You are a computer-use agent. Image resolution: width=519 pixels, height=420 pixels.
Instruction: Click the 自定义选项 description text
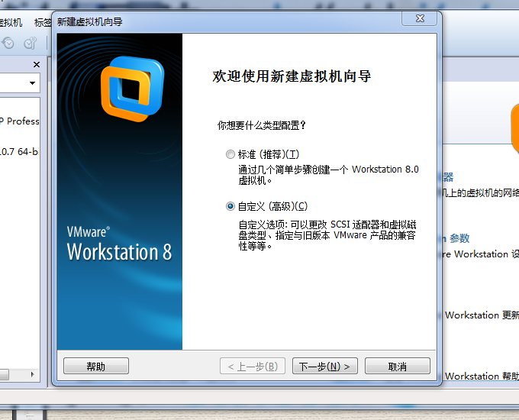pos(327,235)
